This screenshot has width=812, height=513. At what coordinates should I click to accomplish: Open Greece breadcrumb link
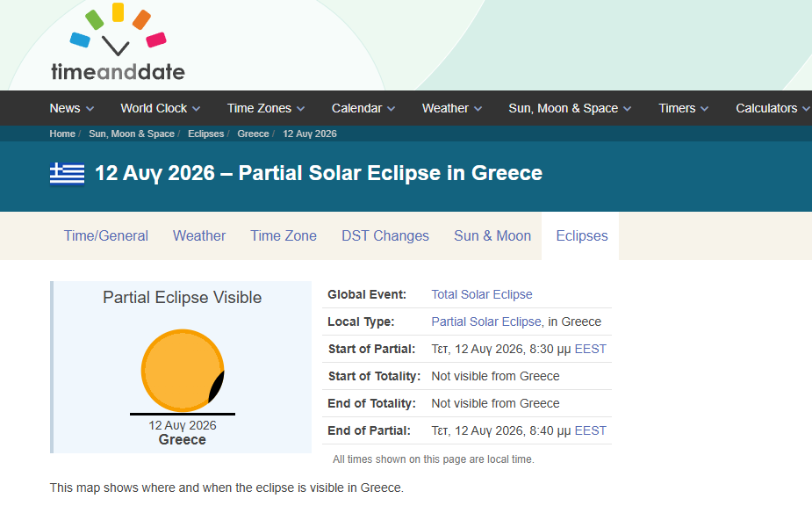[253, 134]
